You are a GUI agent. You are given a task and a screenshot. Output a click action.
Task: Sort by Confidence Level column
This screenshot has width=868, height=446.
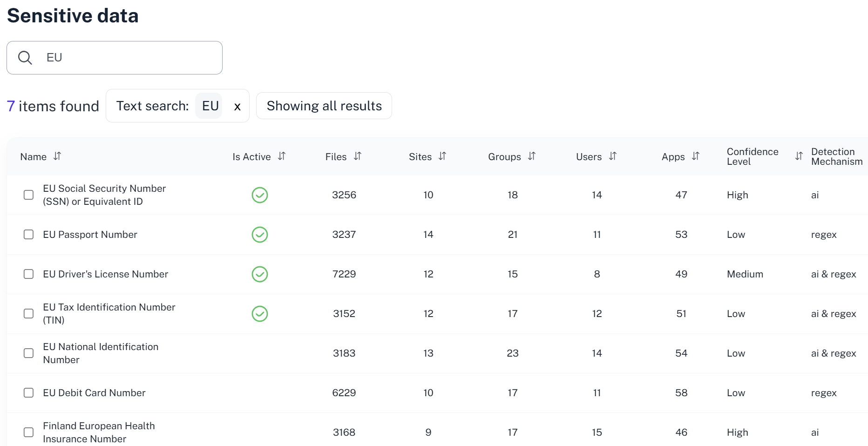[799, 156]
